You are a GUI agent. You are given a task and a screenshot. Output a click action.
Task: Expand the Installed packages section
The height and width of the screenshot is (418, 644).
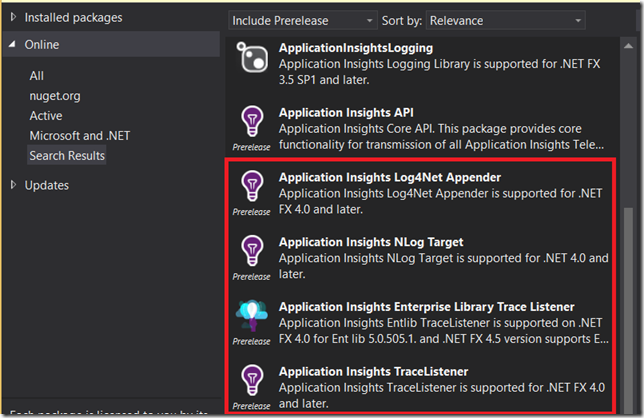(13, 17)
